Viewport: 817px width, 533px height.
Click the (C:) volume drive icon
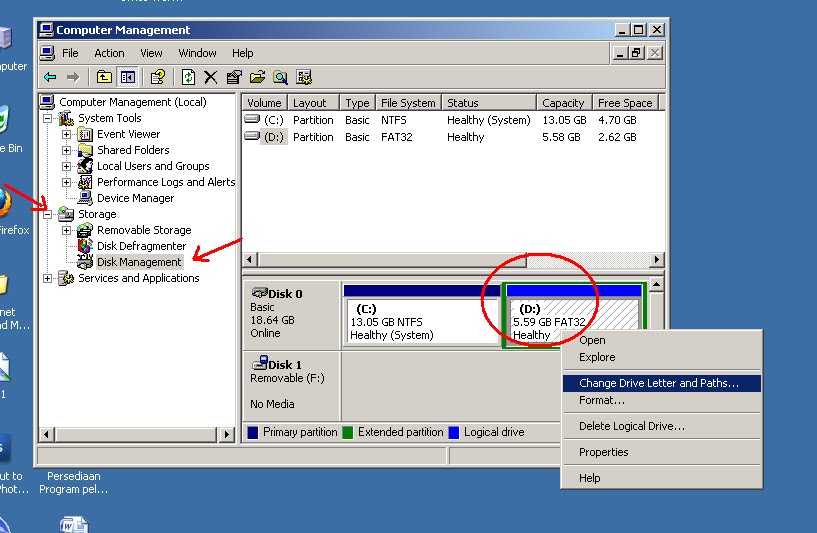click(x=252, y=119)
